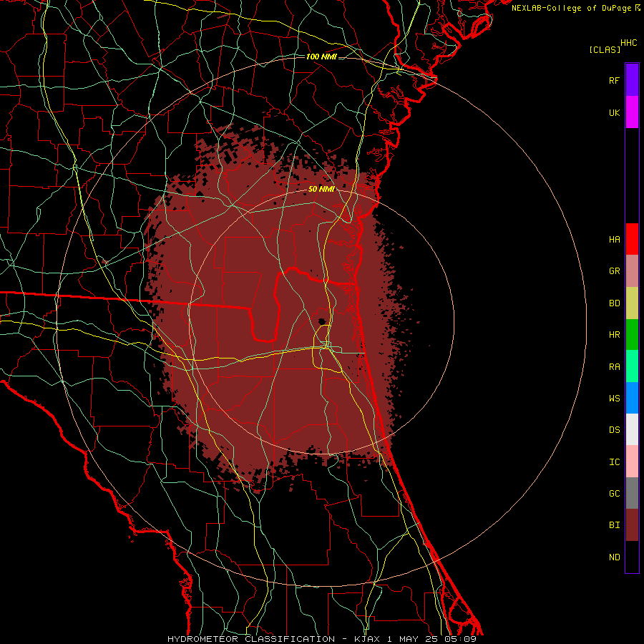644x644 pixels.
Task: Click the IC legend label
Action: (614, 462)
